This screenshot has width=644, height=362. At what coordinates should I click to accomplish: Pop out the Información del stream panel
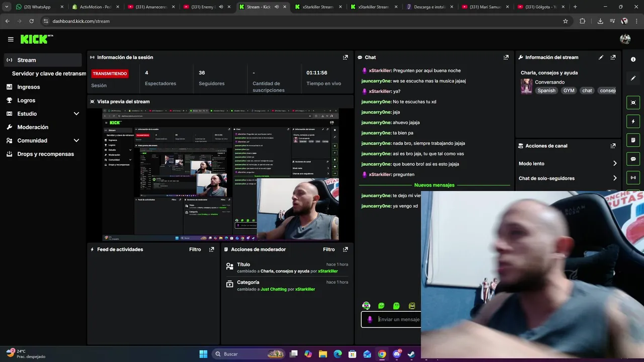tap(613, 57)
